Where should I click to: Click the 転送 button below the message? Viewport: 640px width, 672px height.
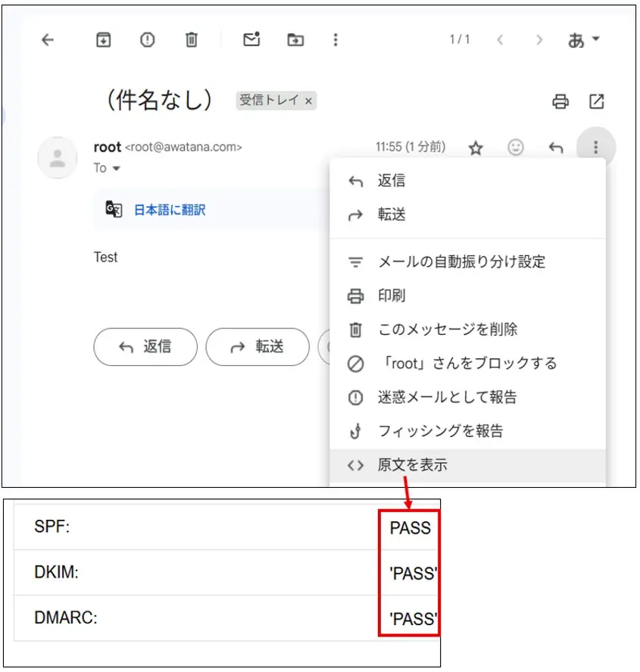(x=258, y=347)
